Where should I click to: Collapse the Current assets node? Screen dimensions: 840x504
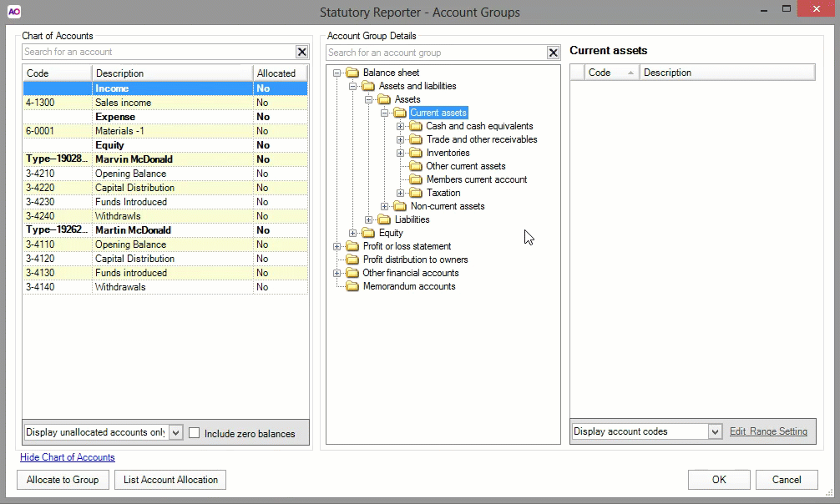385,113
